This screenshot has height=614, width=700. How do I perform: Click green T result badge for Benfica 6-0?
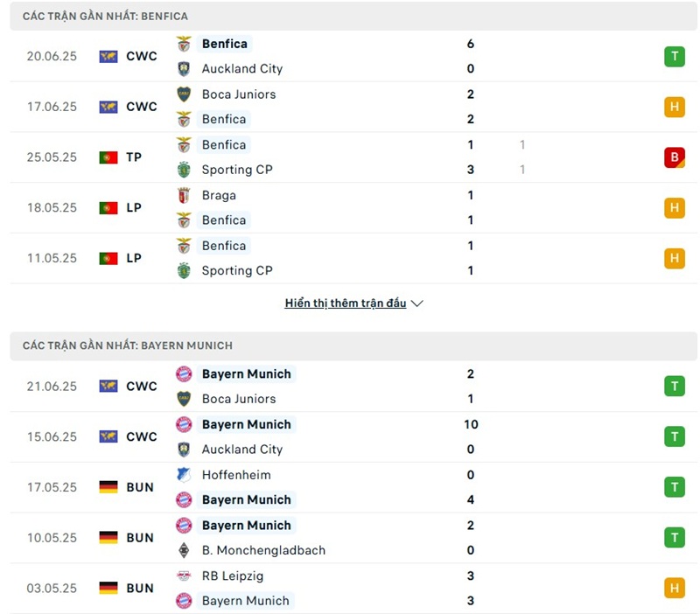[x=674, y=57]
